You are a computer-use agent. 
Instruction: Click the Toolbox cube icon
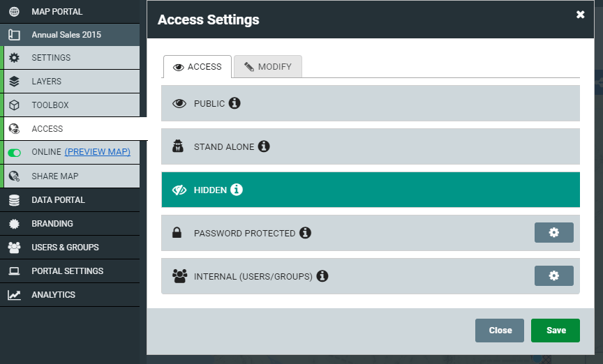[x=14, y=105]
